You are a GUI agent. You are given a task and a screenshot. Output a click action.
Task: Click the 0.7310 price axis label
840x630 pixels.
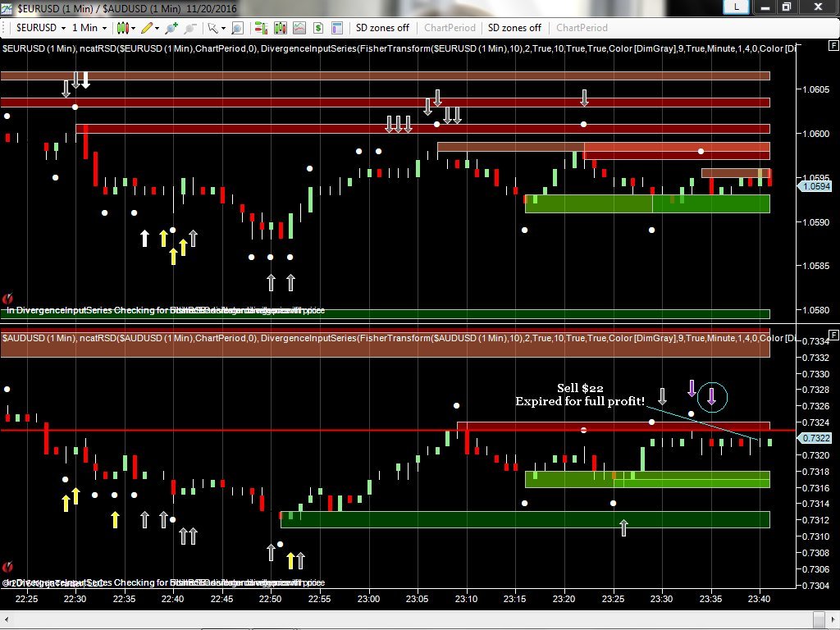pos(816,536)
